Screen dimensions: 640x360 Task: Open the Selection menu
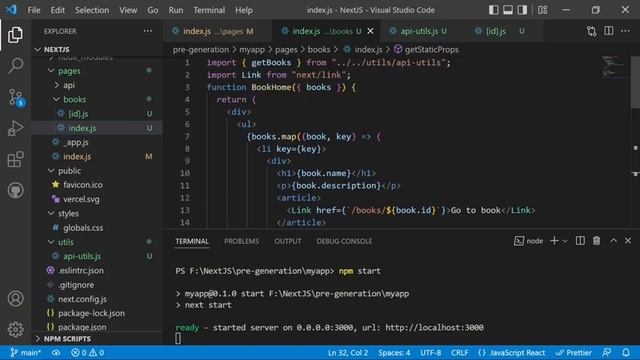pyautogui.click(x=92, y=10)
